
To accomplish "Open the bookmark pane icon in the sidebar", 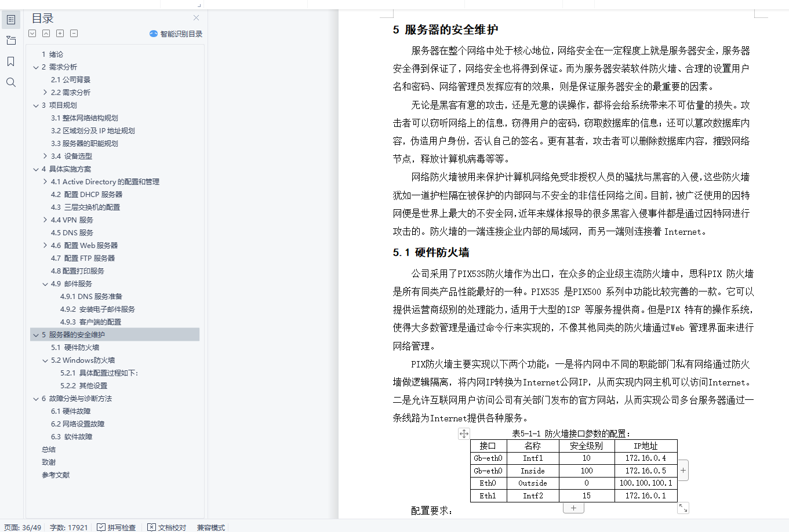I will (11, 61).
